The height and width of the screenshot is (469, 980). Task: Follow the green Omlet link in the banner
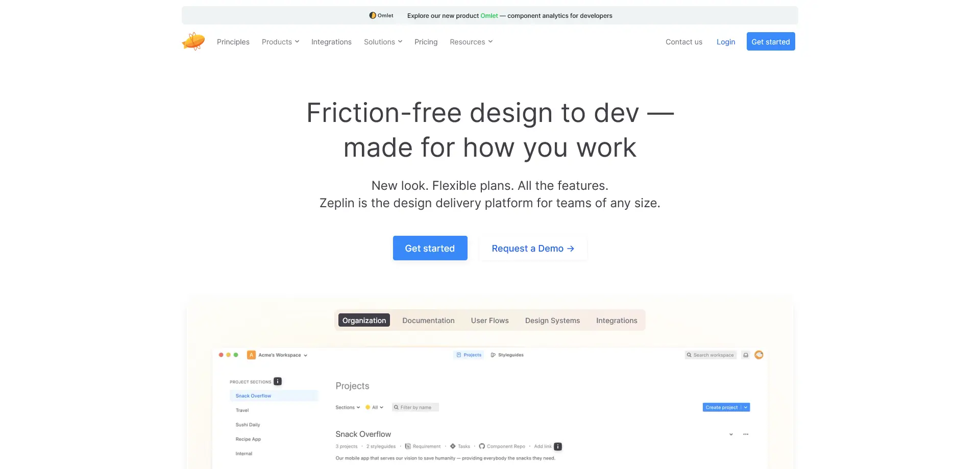point(489,16)
